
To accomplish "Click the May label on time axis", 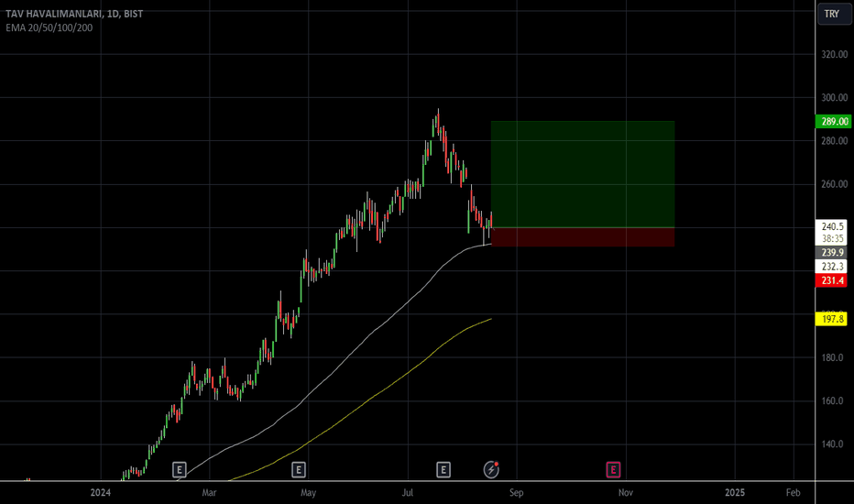I will (308, 493).
